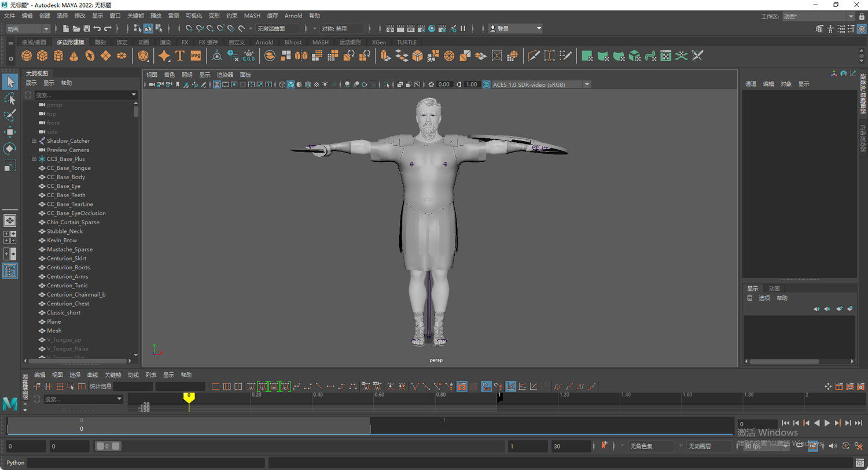Click the Mirror shelf icon

point(301,56)
